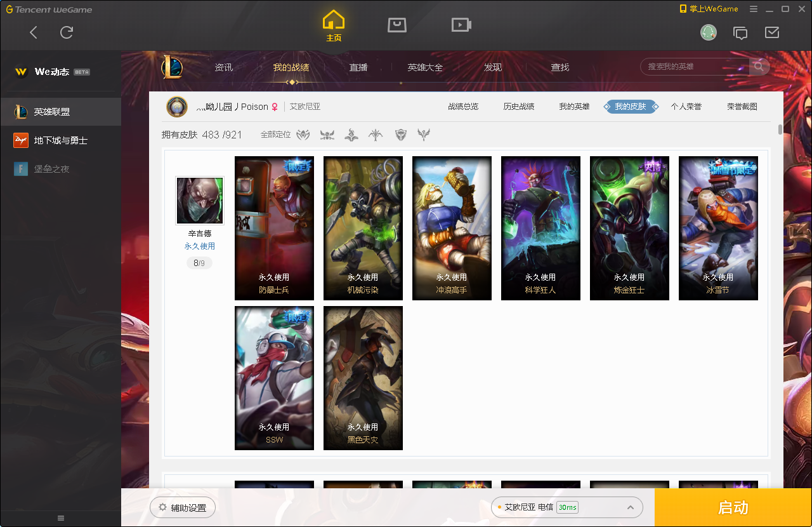Click the sidebar bottom collapse handle
812x527 pixels.
point(61,518)
